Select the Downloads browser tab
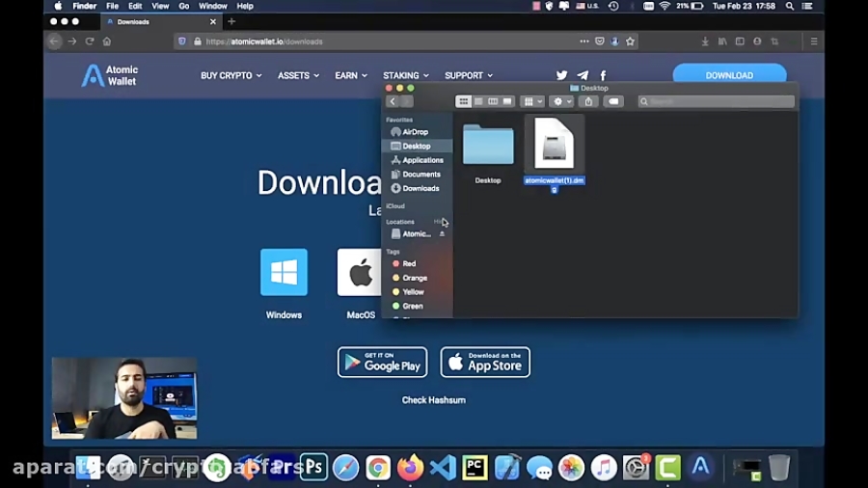 pos(160,21)
